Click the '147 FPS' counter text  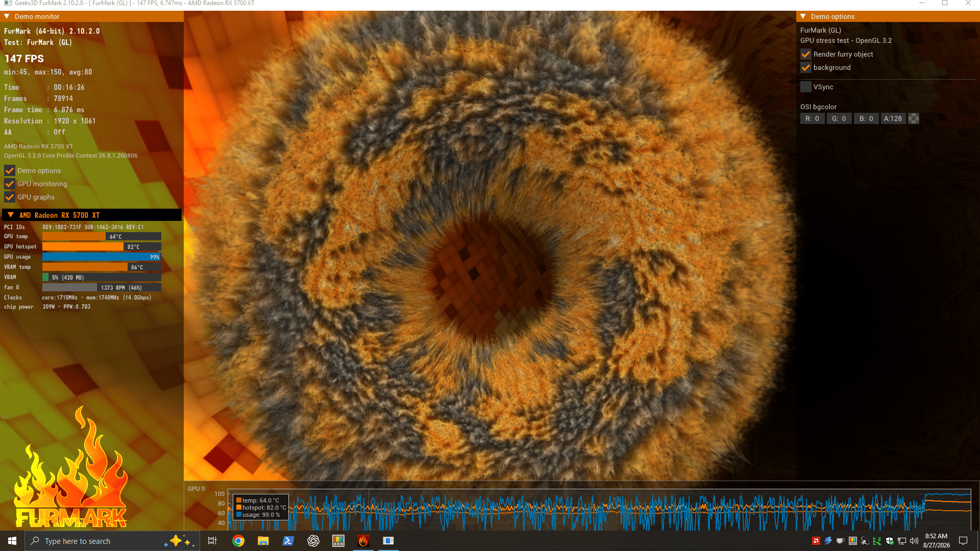(24, 59)
